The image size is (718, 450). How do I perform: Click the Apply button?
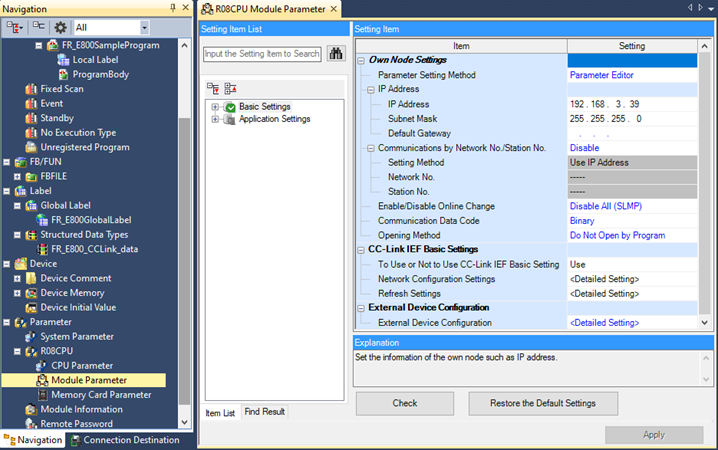coord(654,435)
